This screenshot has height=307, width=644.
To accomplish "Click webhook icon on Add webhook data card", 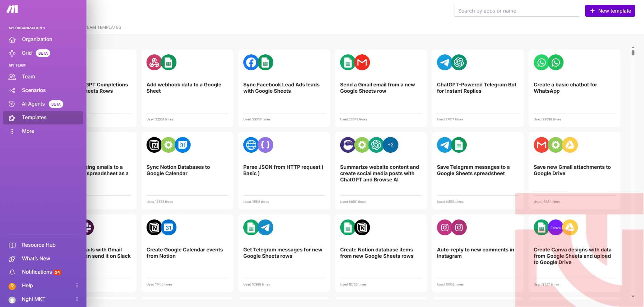I will point(154,63).
